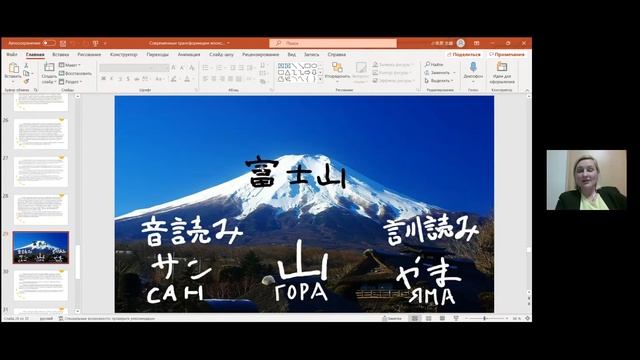Switch to Normal view icon in status bar
Screen dimensions: 640x360
415,318
